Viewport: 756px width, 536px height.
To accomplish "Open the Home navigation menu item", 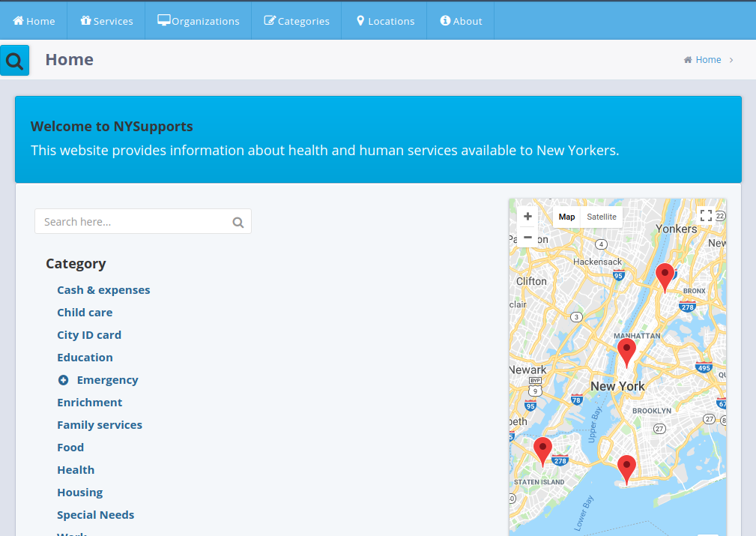I will pyautogui.click(x=34, y=21).
